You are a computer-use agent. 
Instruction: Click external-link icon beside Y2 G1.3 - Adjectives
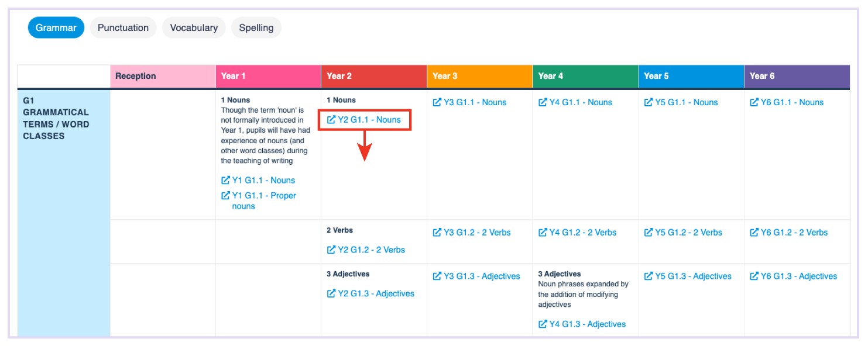click(331, 294)
